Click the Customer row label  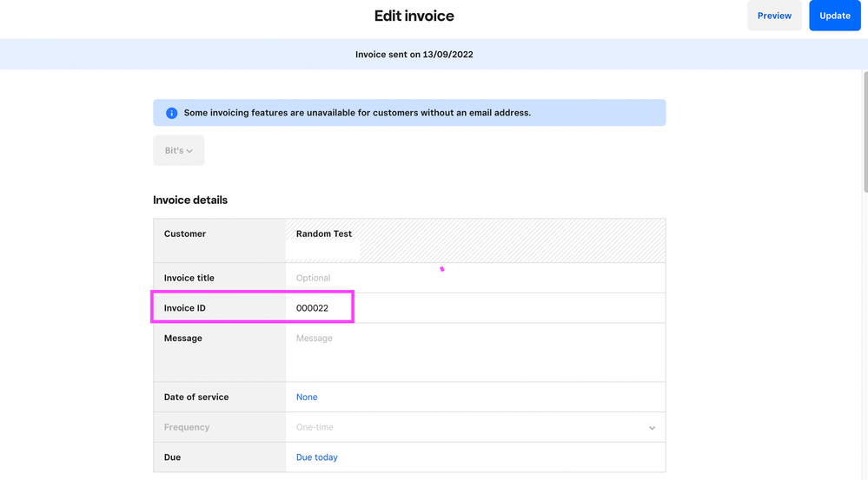coord(185,233)
